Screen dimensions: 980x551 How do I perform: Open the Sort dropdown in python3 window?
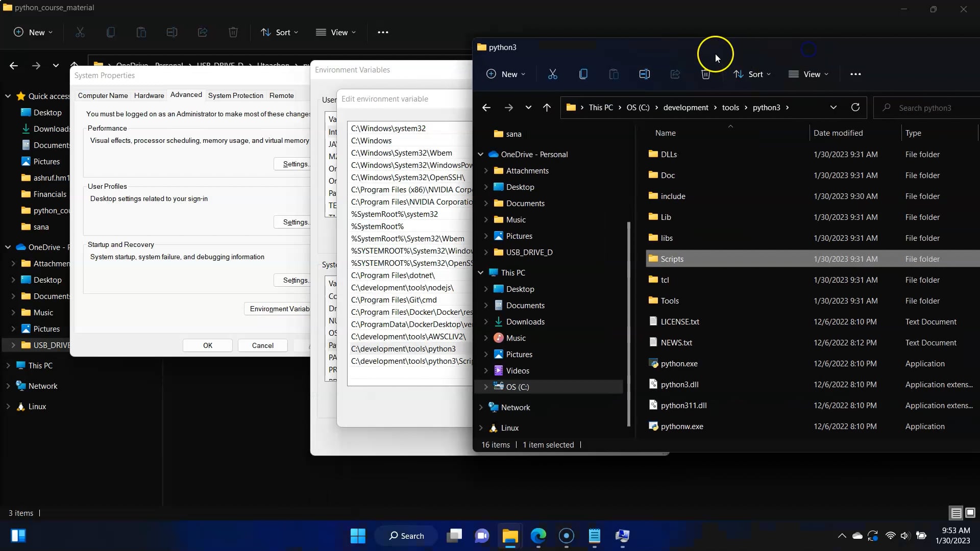coord(752,74)
